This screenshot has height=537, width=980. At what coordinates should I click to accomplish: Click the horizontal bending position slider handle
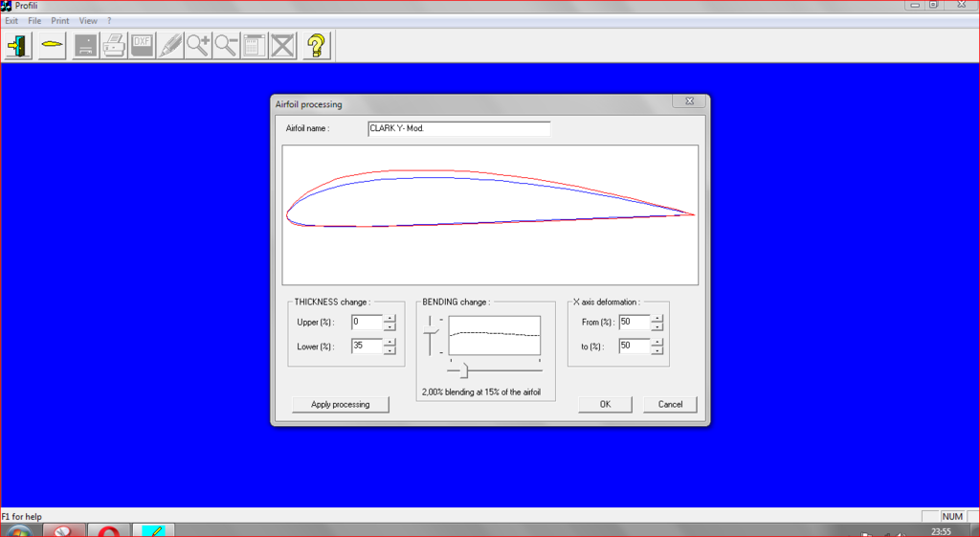pos(465,369)
